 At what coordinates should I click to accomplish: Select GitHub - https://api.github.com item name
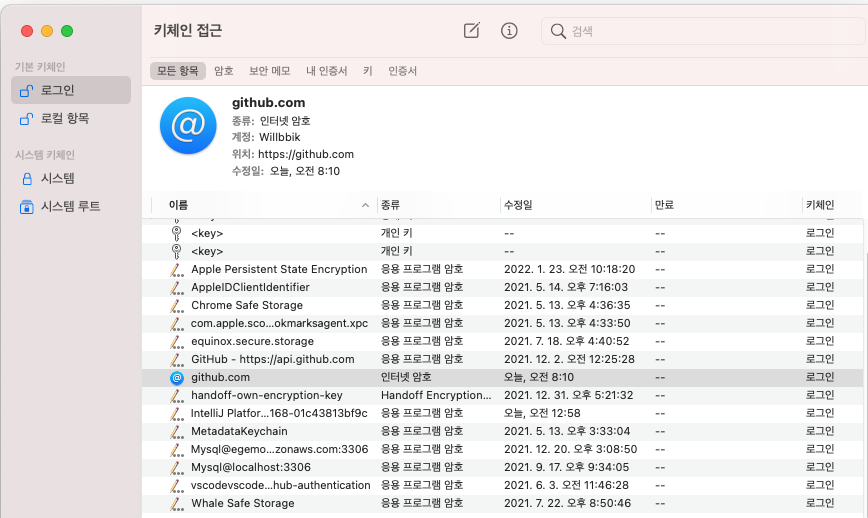(273, 359)
